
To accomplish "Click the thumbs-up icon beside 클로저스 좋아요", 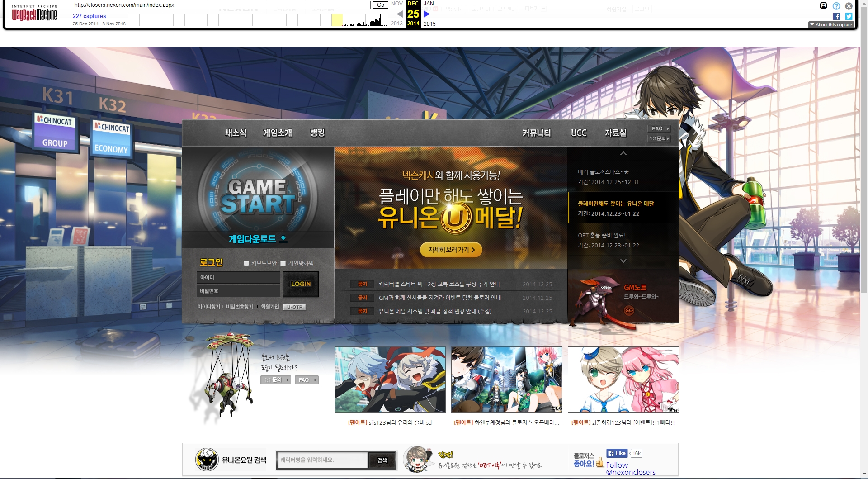I will pyautogui.click(x=599, y=462).
